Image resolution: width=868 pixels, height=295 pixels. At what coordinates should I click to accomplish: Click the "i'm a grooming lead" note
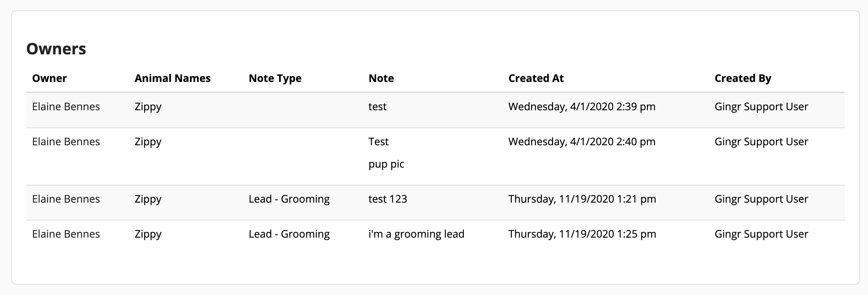(417, 234)
